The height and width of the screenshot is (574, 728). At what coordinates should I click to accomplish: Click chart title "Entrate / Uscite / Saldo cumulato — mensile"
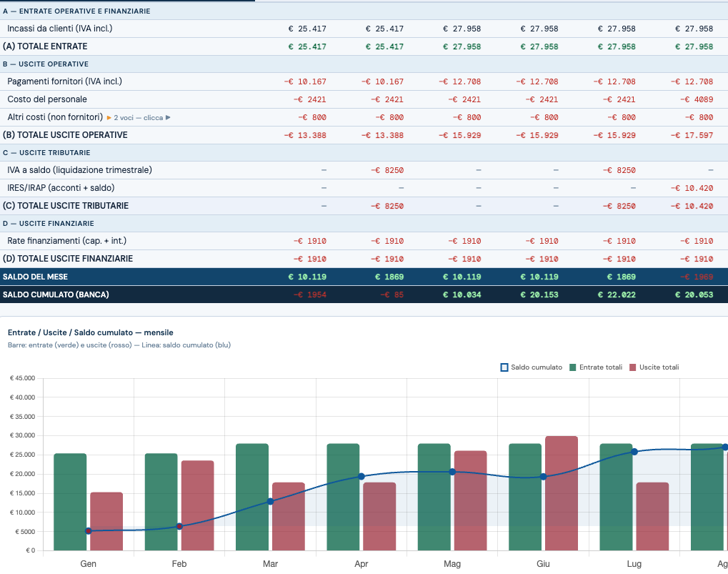click(x=91, y=332)
